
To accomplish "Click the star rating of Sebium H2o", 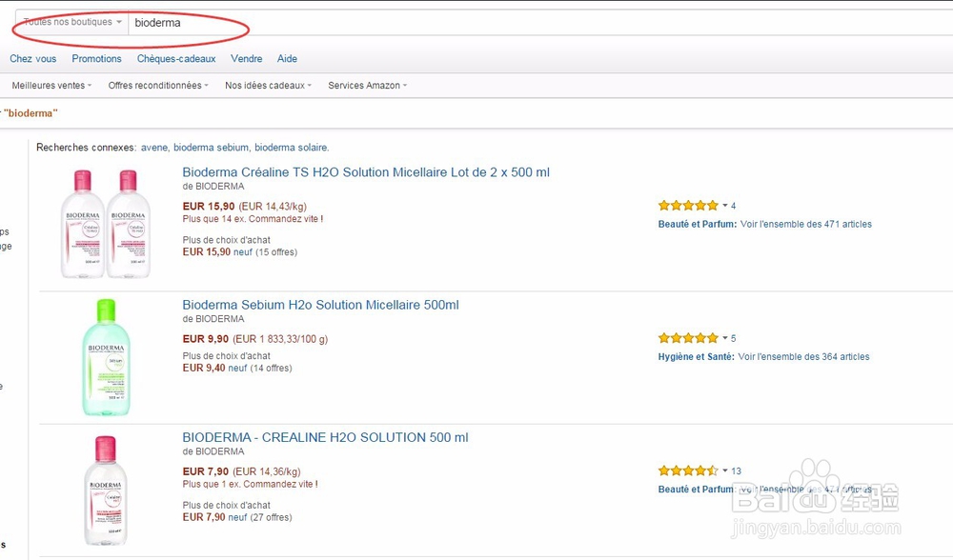I will click(x=687, y=338).
